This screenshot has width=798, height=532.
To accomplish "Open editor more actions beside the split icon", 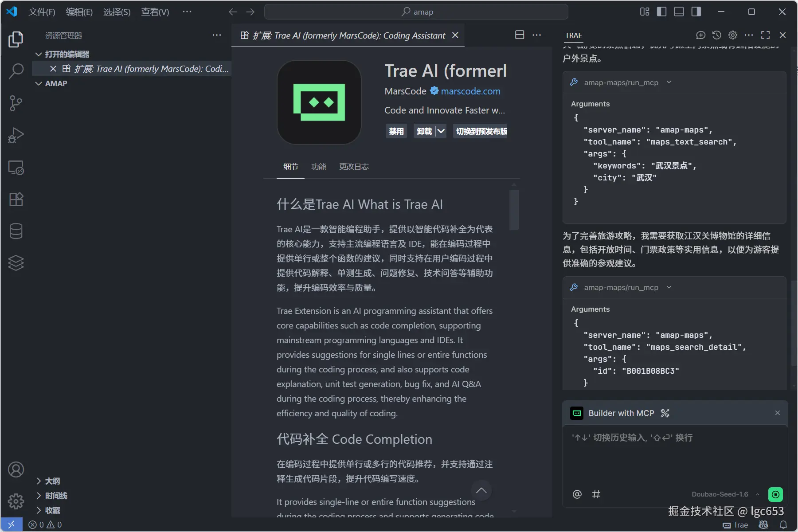I will pos(537,35).
